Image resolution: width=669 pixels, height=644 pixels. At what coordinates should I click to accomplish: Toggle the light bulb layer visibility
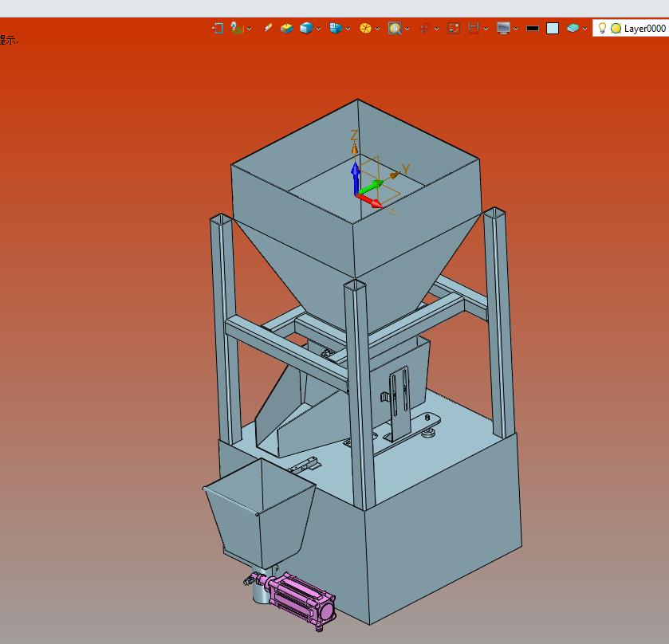click(x=602, y=28)
